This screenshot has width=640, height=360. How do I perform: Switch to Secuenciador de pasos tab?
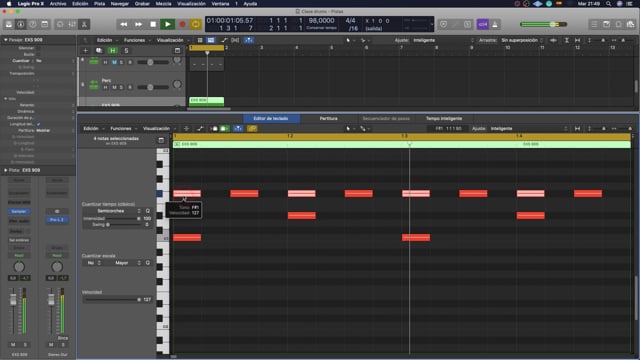coord(386,118)
